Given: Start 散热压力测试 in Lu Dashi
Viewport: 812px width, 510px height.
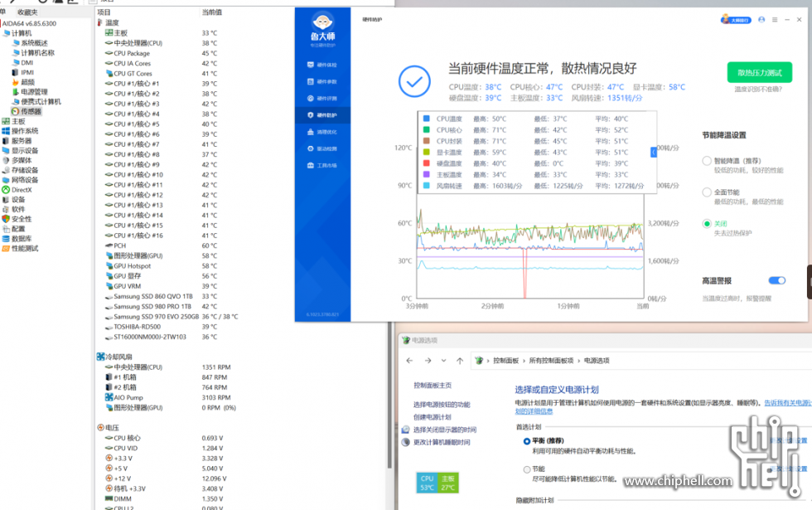Looking at the screenshot, I should coord(760,73).
